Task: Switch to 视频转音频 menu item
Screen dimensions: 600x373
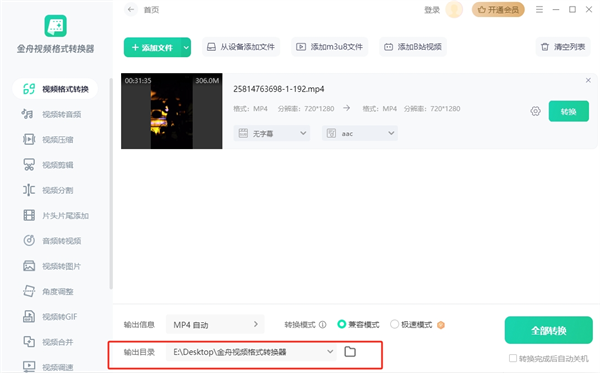Action: 52,114
